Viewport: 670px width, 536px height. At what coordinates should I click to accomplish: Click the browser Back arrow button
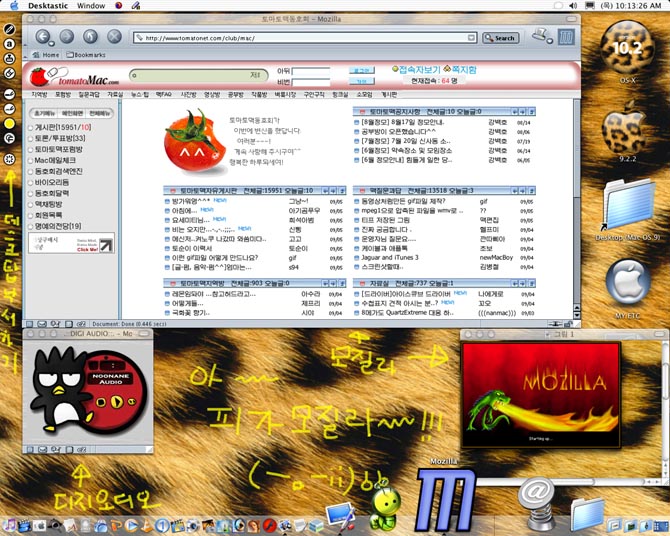point(43,37)
